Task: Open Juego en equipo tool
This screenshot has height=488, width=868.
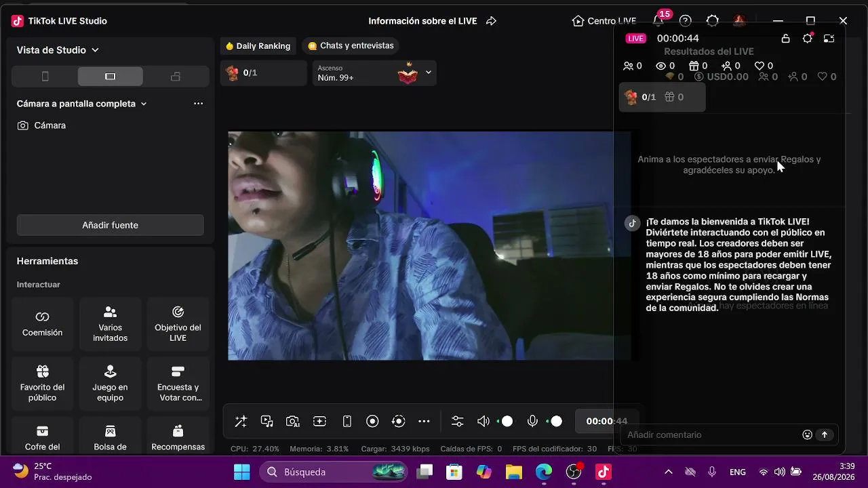Action: [110, 384]
